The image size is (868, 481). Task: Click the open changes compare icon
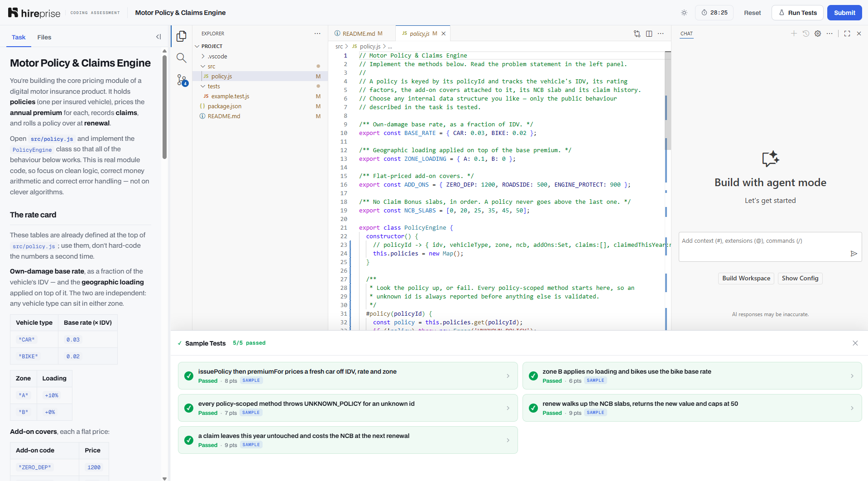click(637, 34)
